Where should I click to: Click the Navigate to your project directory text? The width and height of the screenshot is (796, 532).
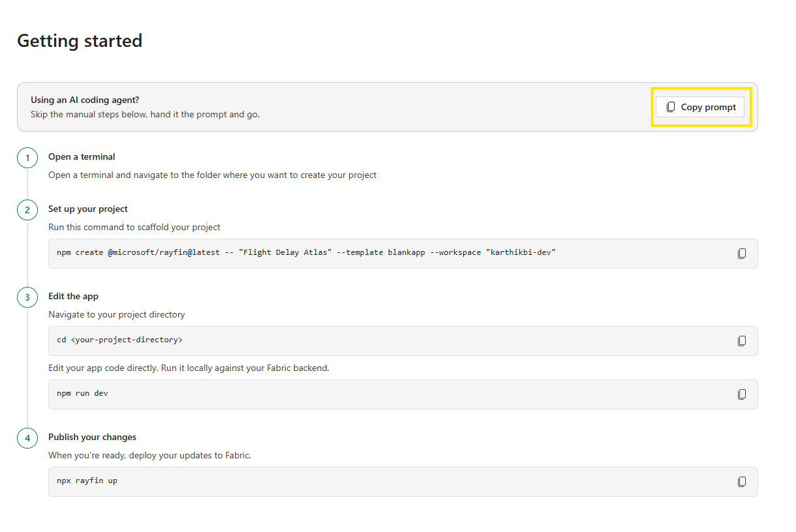(117, 314)
